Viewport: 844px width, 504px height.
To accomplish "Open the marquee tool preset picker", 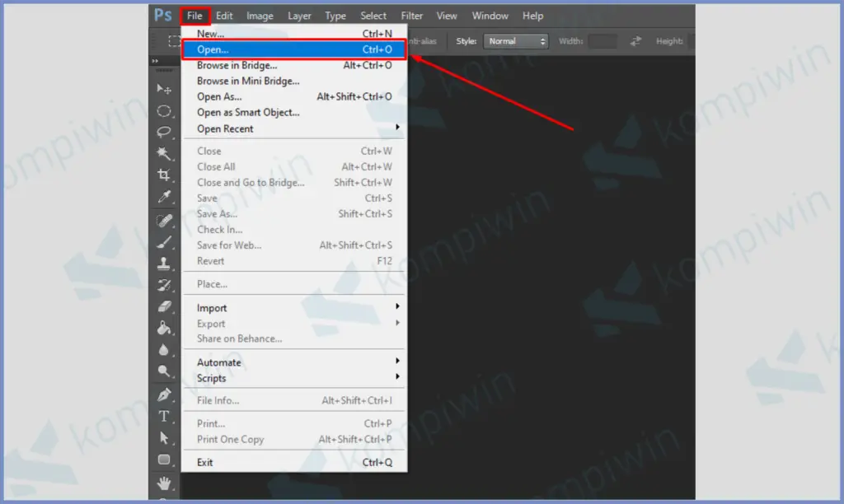I will point(173,41).
